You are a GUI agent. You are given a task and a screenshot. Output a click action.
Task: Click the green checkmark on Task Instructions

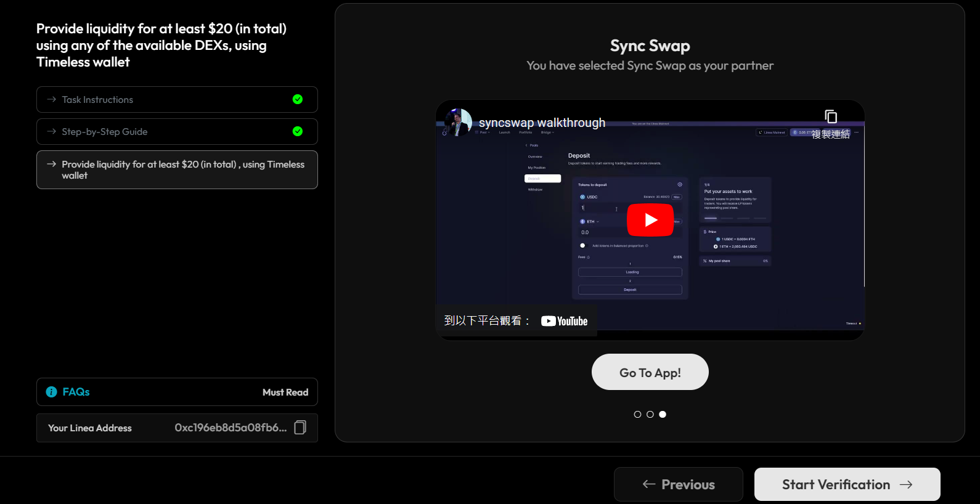pos(298,99)
